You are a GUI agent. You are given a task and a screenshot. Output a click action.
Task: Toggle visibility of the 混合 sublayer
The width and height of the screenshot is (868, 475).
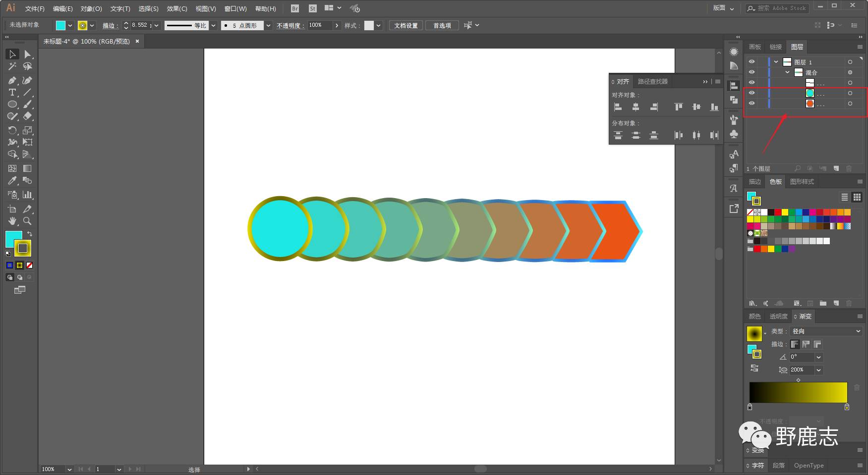752,72
